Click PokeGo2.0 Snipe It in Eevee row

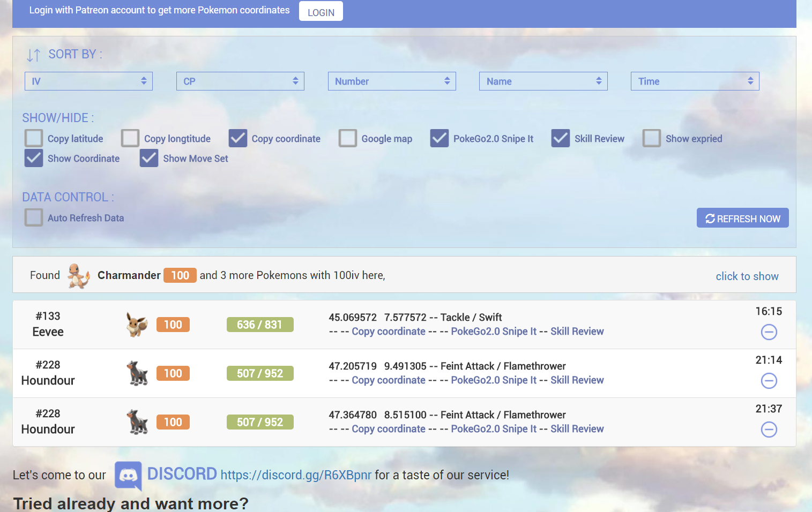click(494, 332)
